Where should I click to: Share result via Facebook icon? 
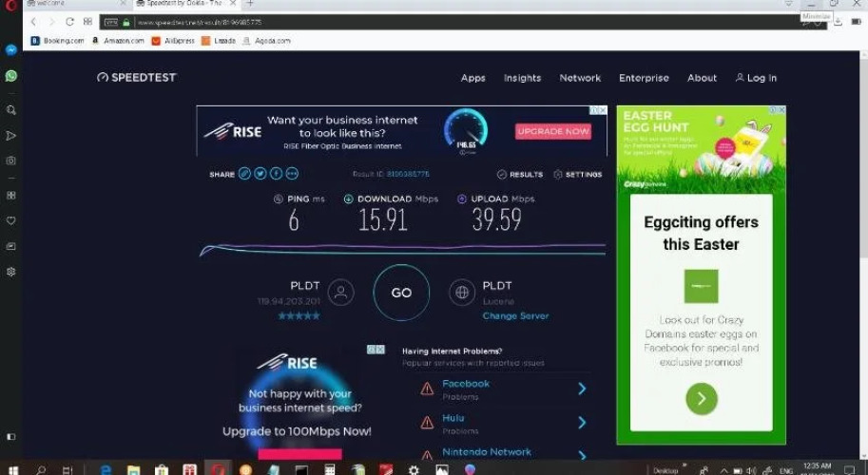point(276,174)
